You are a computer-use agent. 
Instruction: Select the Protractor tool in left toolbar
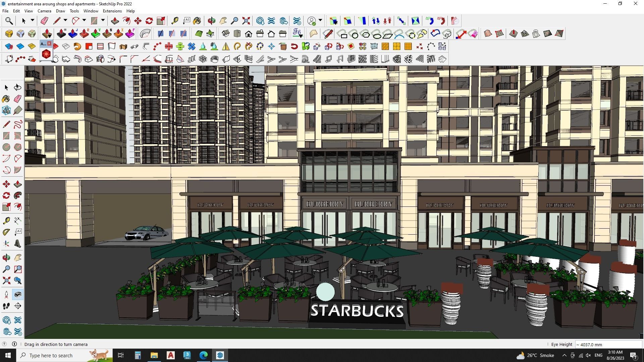click(6, 232)
